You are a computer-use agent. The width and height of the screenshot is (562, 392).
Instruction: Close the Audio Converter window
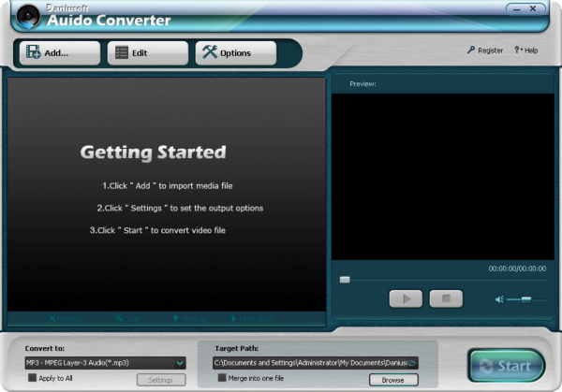click(x=533, y=8)
